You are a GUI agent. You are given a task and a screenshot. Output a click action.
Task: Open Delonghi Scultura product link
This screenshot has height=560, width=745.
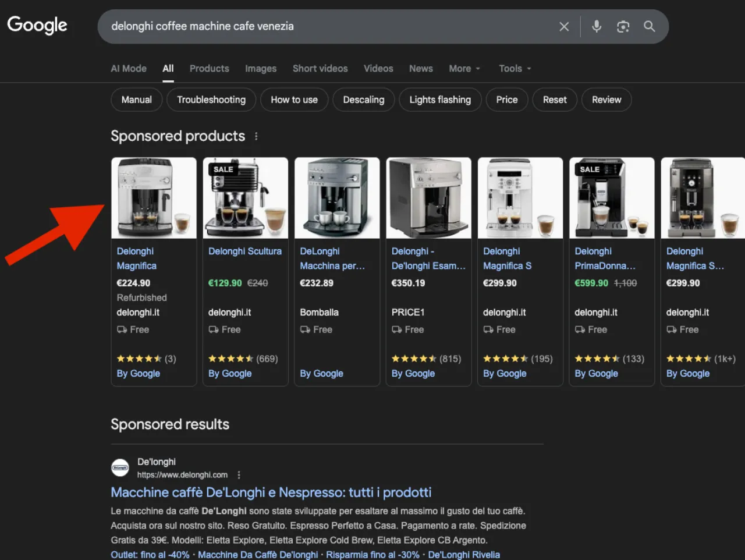pyautogui.click(x=245, y=251)
